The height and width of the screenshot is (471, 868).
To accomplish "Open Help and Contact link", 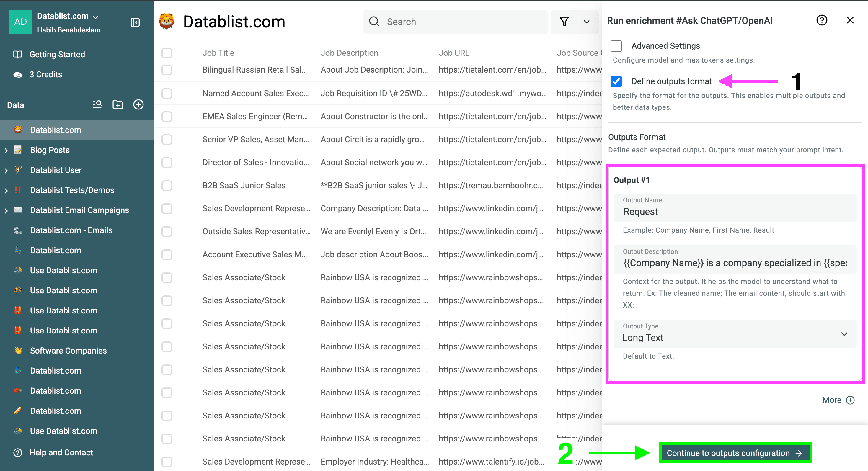I will (61, 452).
